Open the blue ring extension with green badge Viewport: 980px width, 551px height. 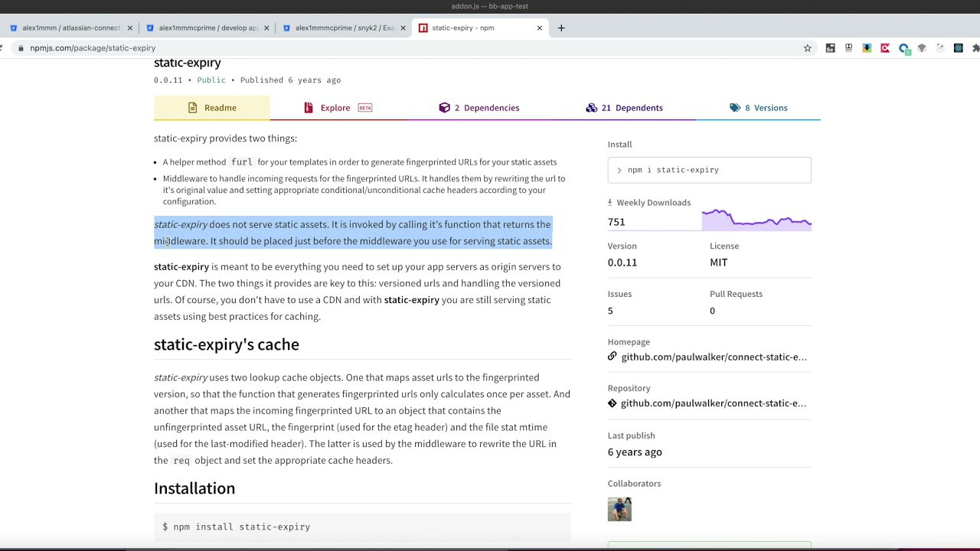904,49
